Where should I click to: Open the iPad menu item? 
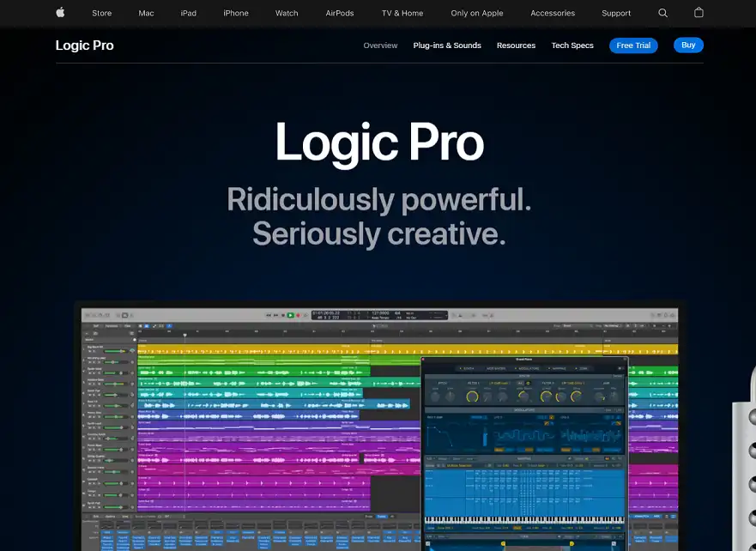[x=189, y=13]
